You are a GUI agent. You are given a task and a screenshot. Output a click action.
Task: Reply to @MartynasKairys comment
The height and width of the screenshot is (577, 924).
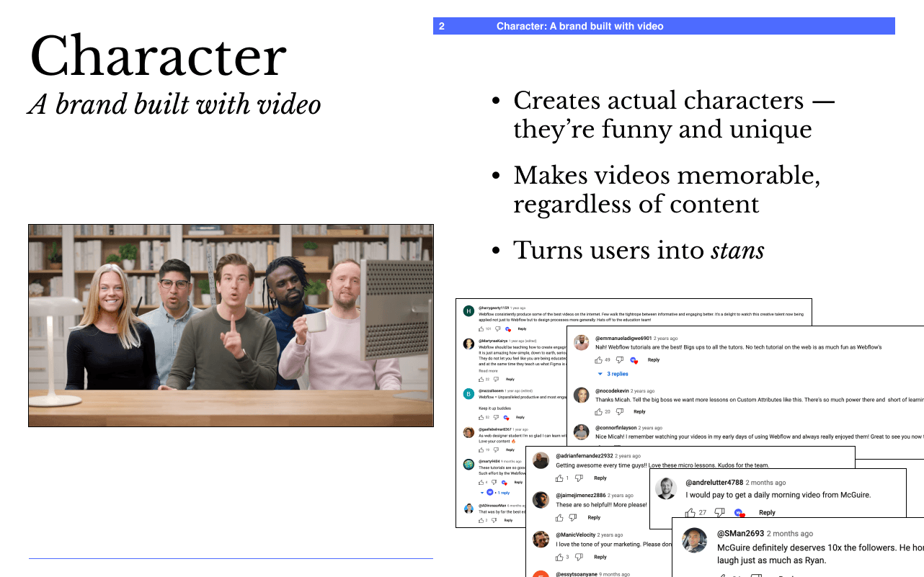(x=510, y=379)
